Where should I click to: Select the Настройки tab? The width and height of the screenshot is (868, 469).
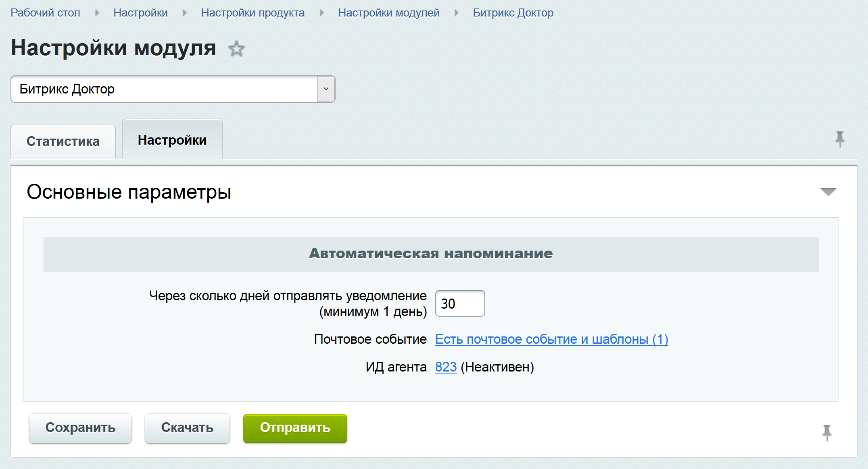[172, 140]
